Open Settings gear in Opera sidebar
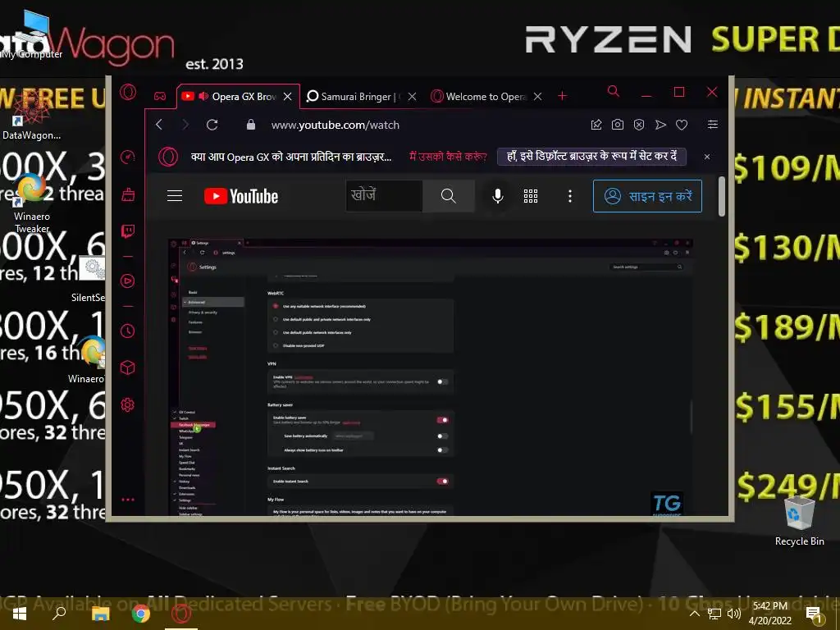 [127, 404]
